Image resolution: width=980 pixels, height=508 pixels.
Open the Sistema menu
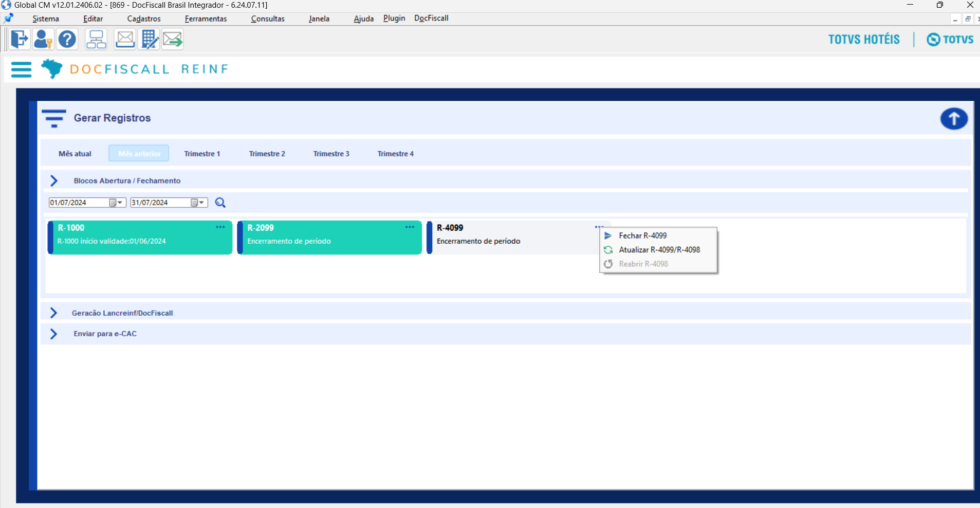pyautogui.click(x=46, y=19)
